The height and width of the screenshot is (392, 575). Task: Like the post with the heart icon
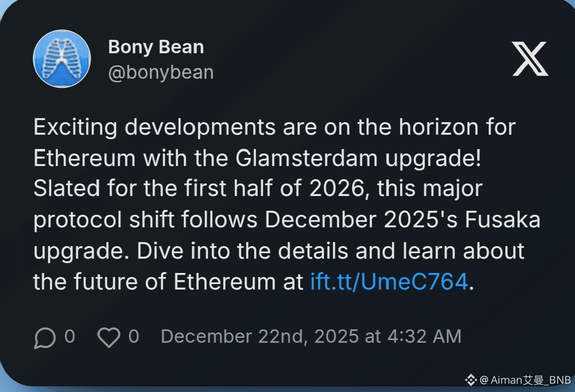coord(109,337)
